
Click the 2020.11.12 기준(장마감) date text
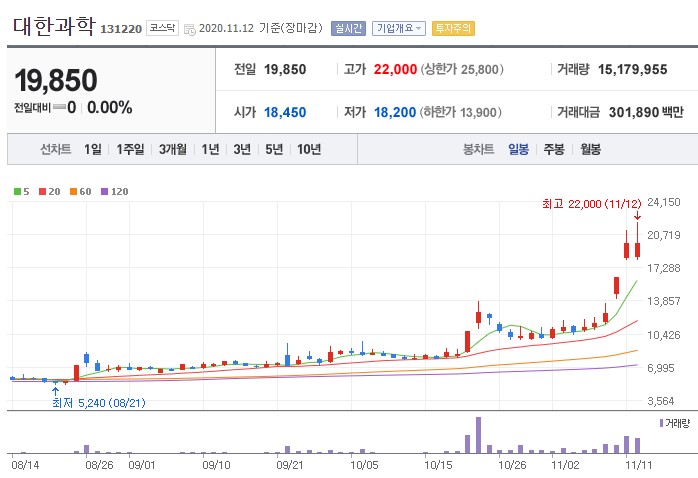click(260, 28)
